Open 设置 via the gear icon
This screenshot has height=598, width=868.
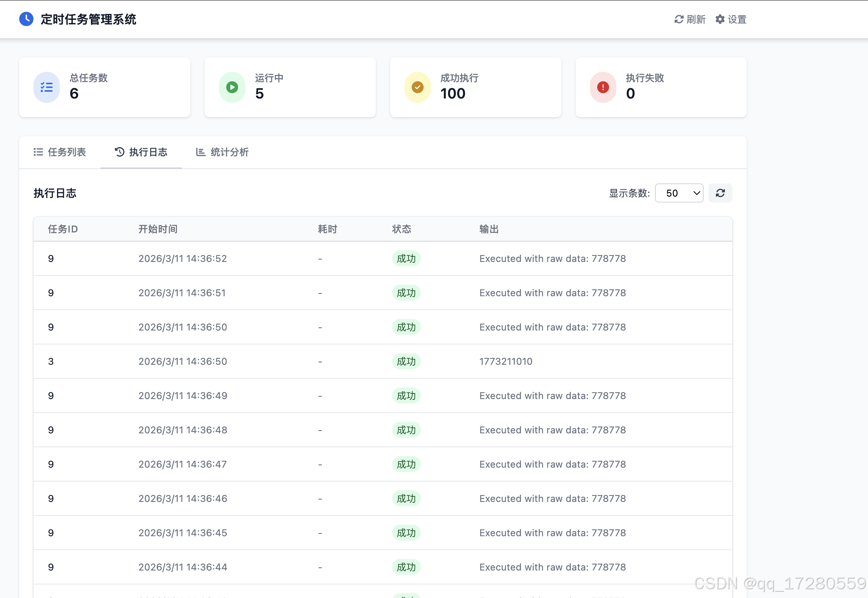(x=720, y=19)
